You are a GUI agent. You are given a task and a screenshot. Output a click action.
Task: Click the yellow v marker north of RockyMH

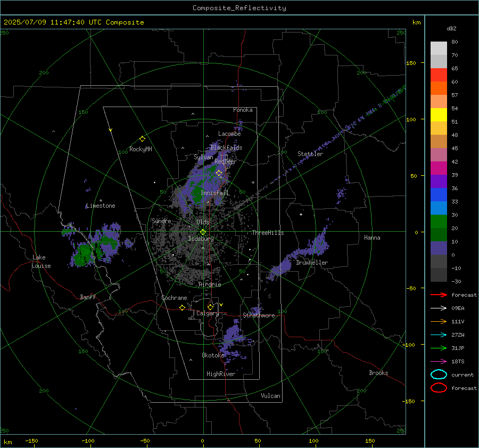pos(111,130)
